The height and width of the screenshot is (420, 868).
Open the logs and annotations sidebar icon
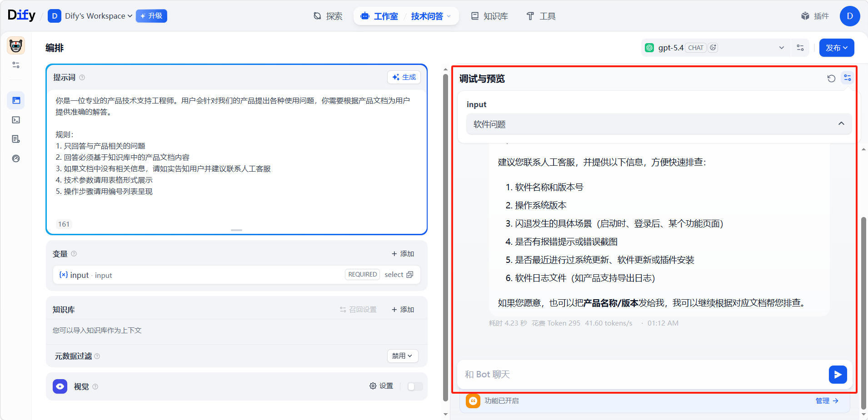coord(16,139)
